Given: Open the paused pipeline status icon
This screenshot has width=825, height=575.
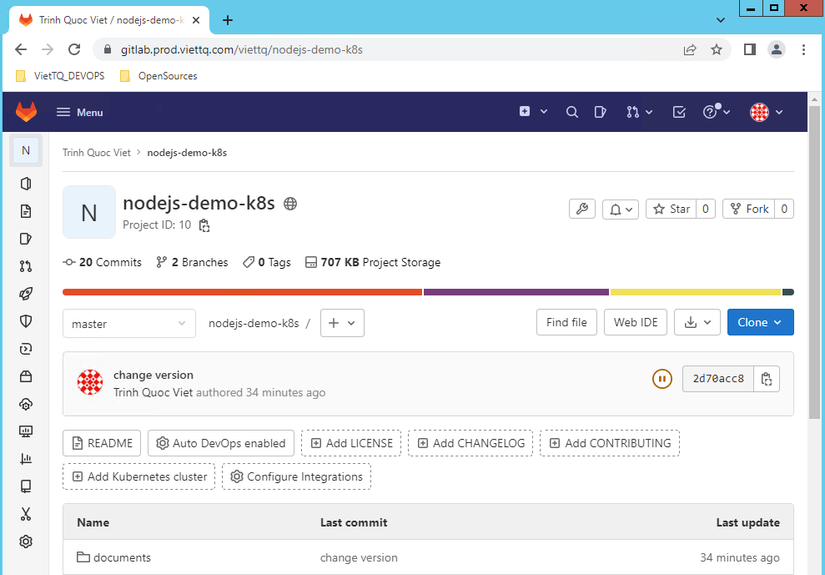Looking at the screenshot, I should (x=661, y=379).
